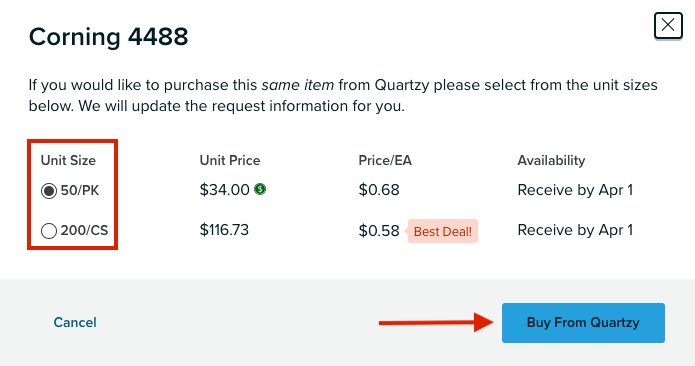Click the green dollar icon beside $34.00
The image size is (695, 366).
[x=260, y=190]
